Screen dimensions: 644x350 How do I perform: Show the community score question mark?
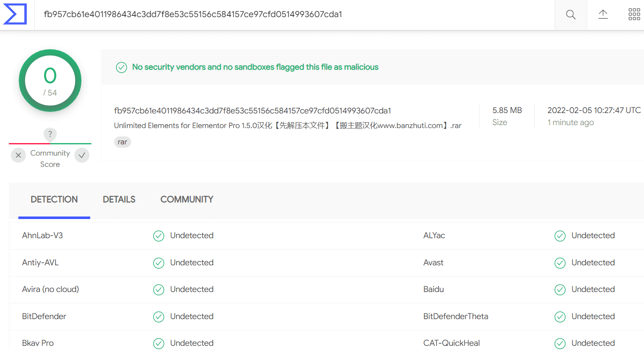(x=50, y=134)
